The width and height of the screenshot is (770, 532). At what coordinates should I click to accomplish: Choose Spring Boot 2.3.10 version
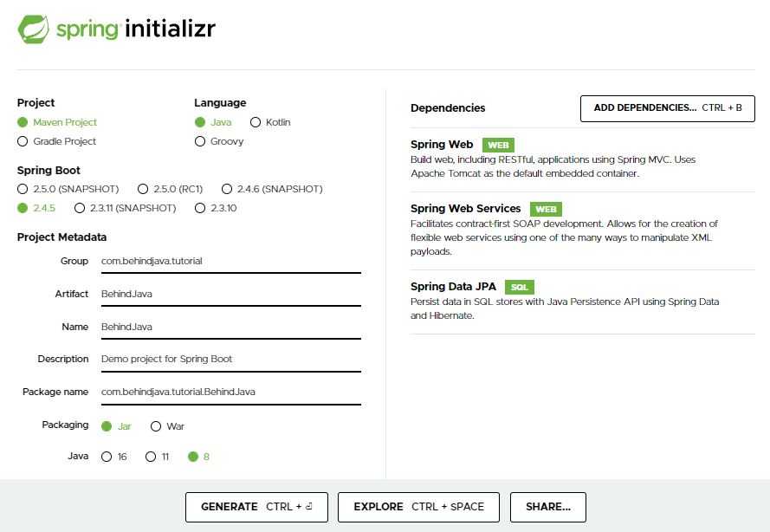200,208
